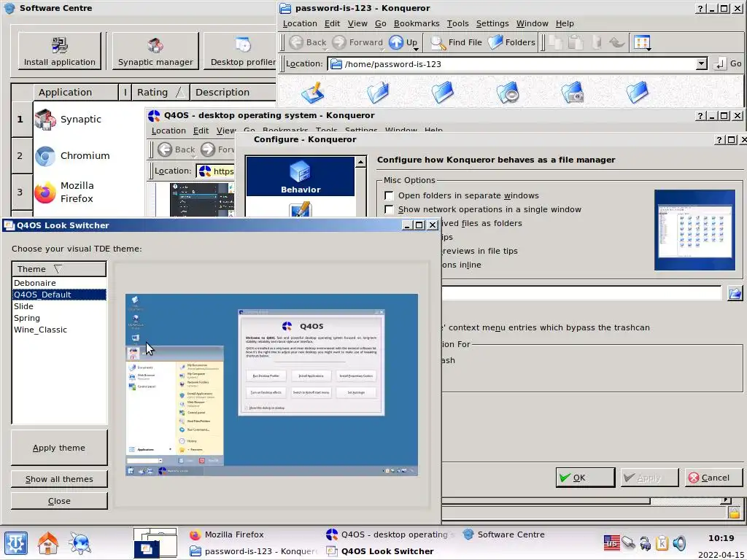747x560 pixels.
Task: Select the Slide theme
Action: pos(59,306)
